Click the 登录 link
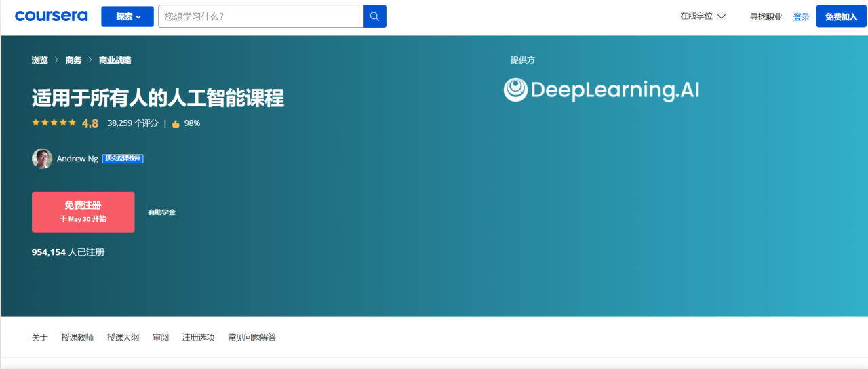The image size is (868, 369). (x=802, y=17)
